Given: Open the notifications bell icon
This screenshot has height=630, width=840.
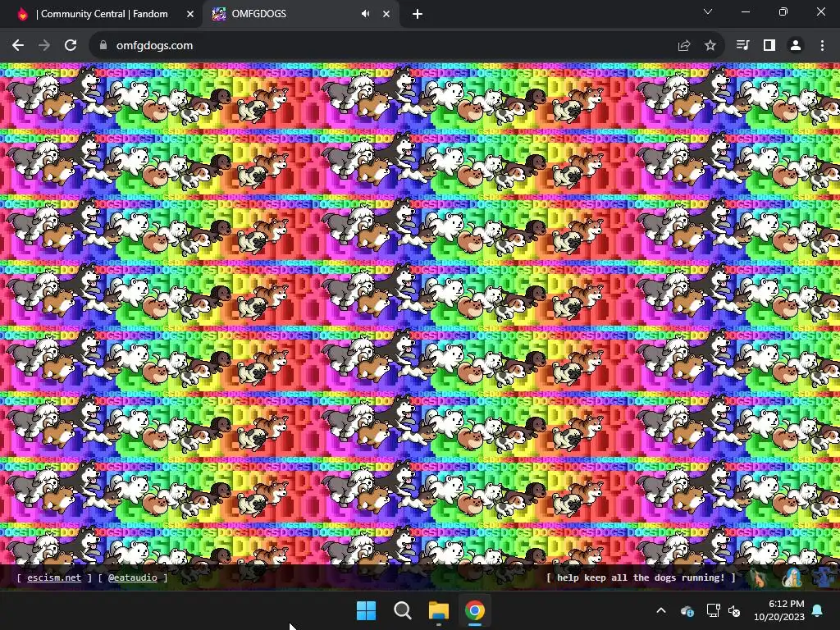Looking at the screenshot, I should [x=818, y=610].
